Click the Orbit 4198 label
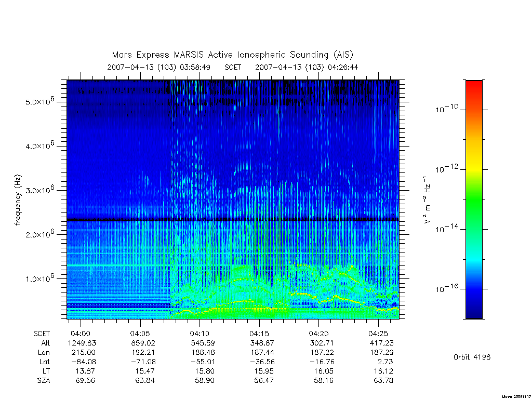Image resolution: width=532 pixels, height=399 pixels. pos(472,357)
